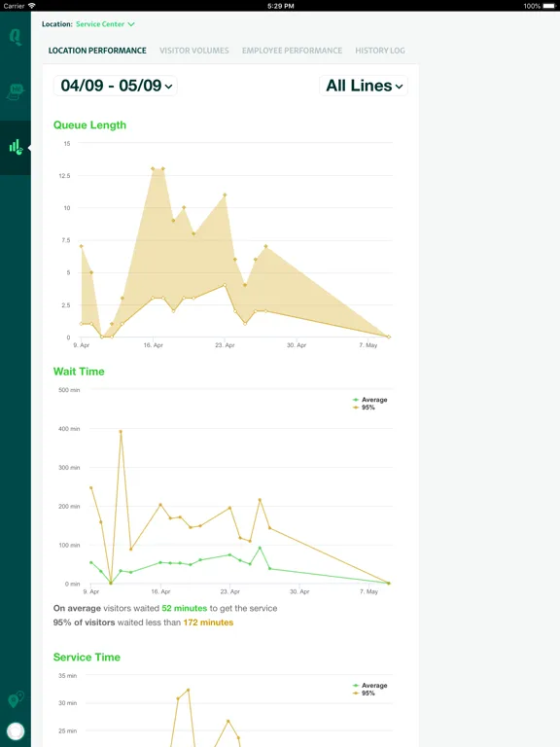Screen dimensions: 560x747
Task: Toggle 95% series in Service Time legend
Action: 364,694
